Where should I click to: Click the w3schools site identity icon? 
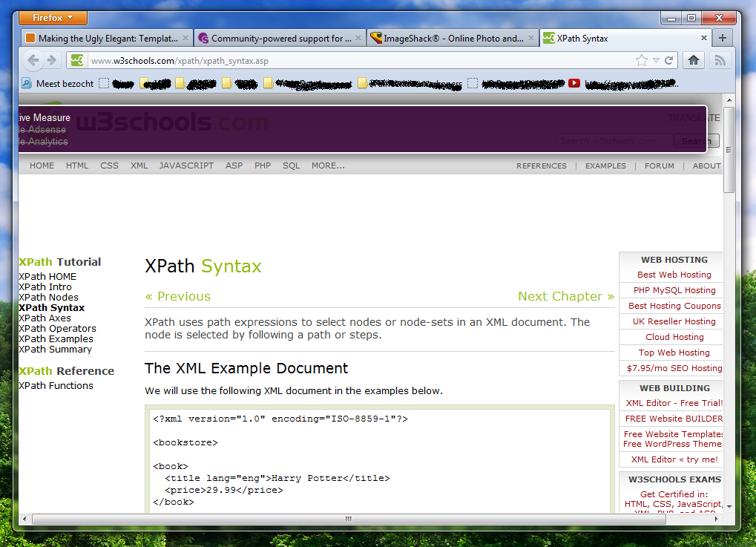coord(77,60)
